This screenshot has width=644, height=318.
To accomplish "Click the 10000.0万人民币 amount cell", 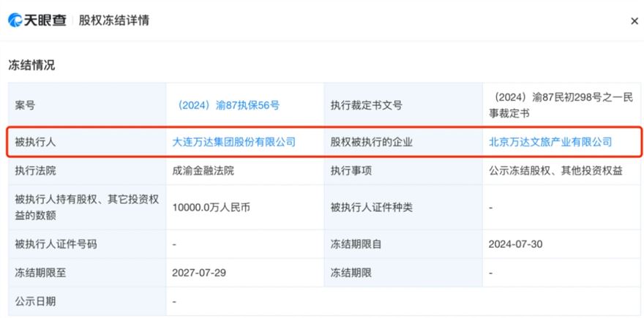I will coord(211,207).
